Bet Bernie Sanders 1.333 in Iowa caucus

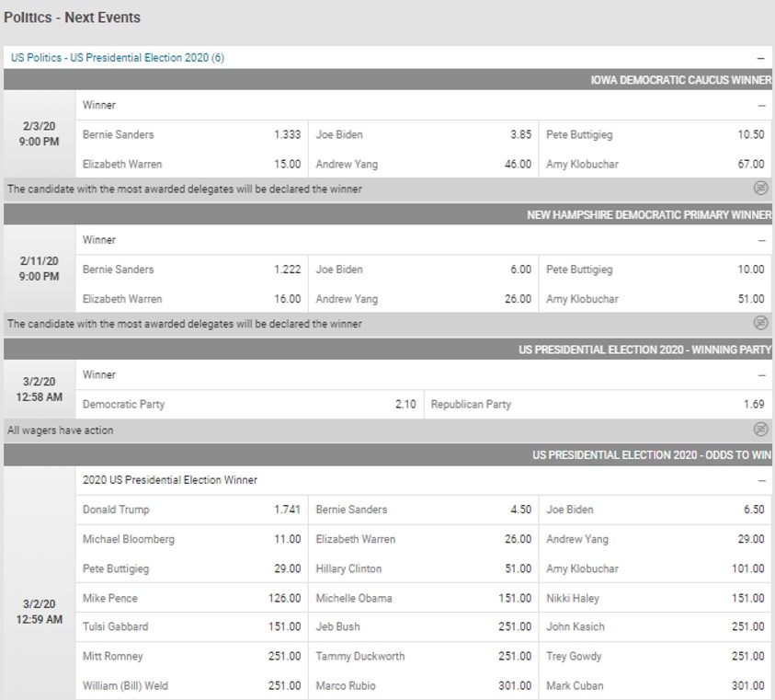pos(192,134)
